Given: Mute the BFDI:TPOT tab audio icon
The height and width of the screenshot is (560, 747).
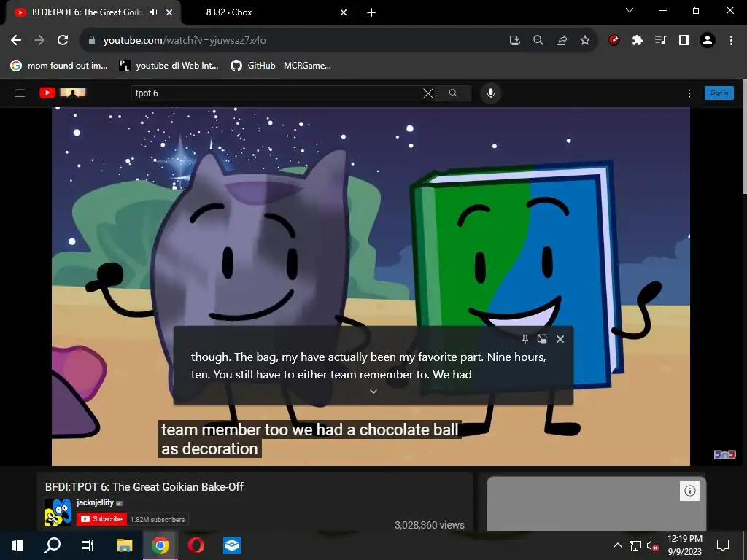Looking at the screenshot, I should coord(153,12).
